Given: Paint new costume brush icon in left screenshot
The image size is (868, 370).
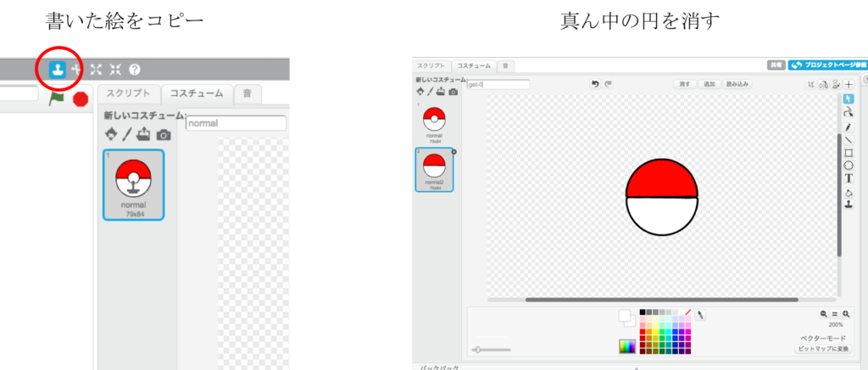Looking at the screenshot, I should pyautogui.click(x=127, y=134).
